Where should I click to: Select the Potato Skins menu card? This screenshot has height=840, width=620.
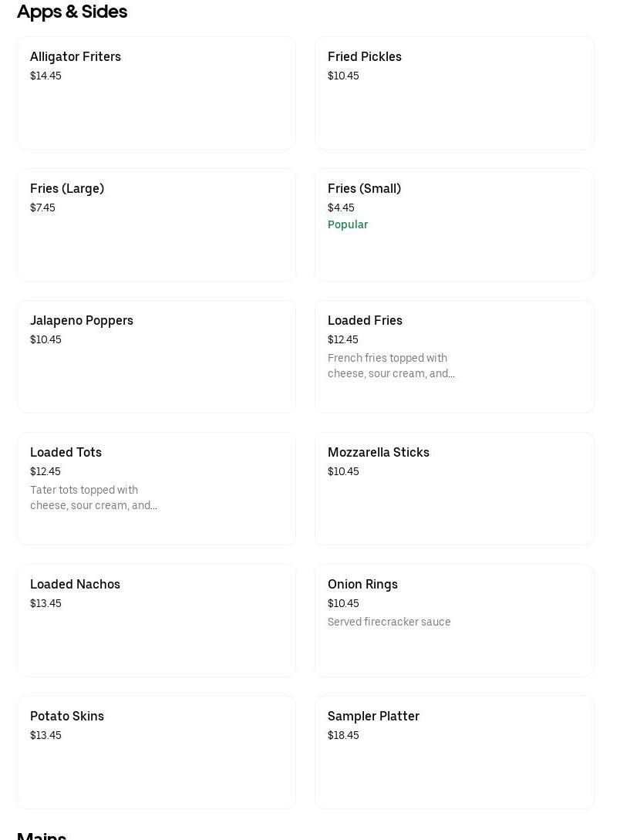pos(157,752)
